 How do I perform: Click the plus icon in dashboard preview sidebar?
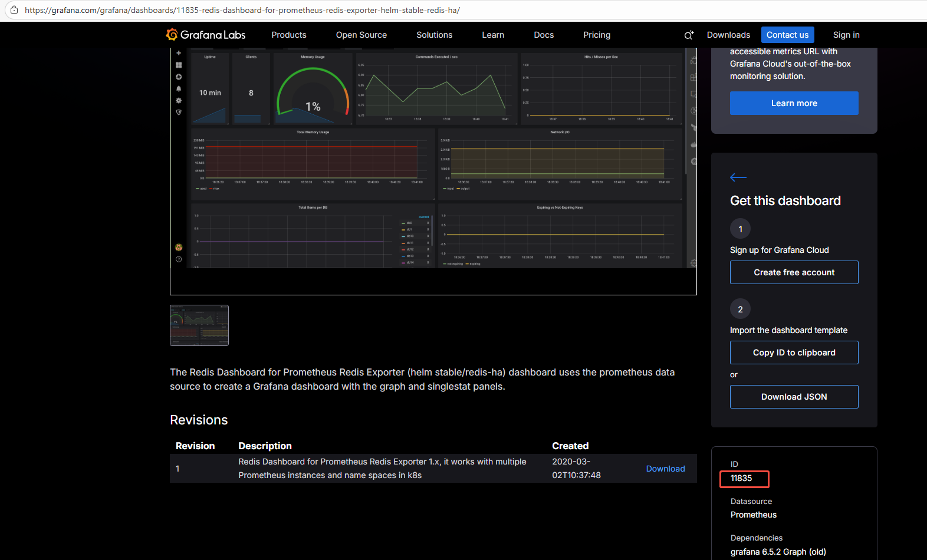(179, 53)
